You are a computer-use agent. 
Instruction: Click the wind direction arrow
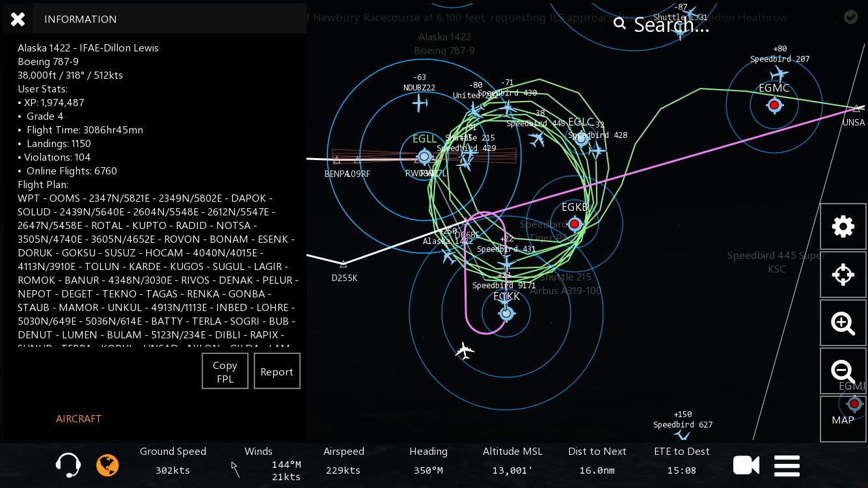(x=236, y=469)
